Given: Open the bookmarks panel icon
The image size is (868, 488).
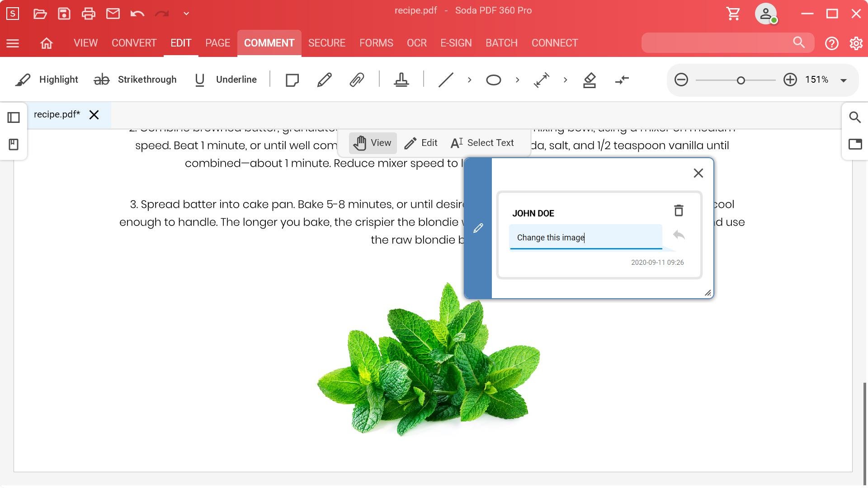Looking at the screenshot, I should click(14, 145).
